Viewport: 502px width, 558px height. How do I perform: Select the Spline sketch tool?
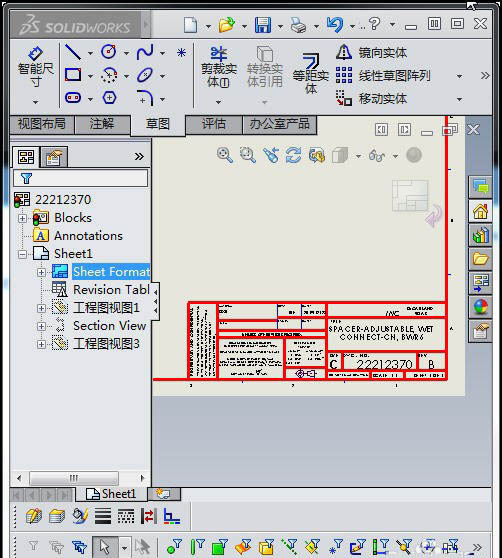click(x=145, y=52)
